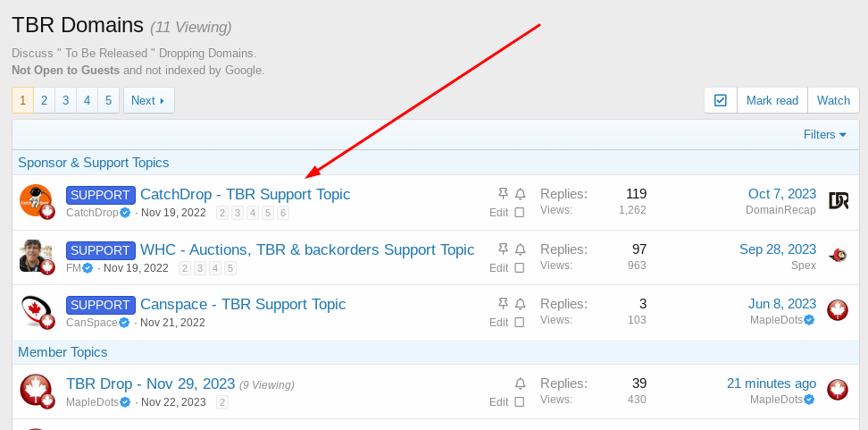This screenshot has width=868, height=430.
Task: Open the Filters dropdown
Action: pyautogui.click(x=825, y=135)
